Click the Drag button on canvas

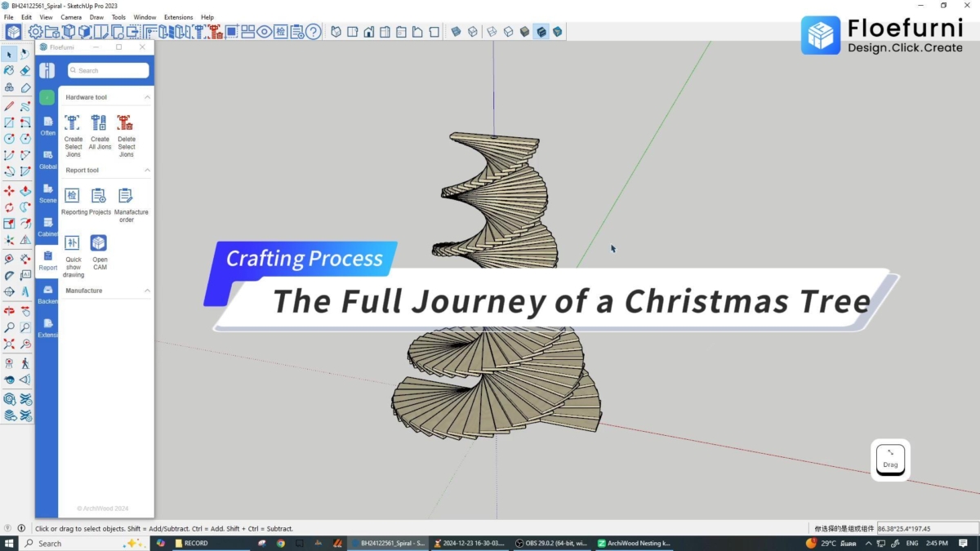point(890,460)
